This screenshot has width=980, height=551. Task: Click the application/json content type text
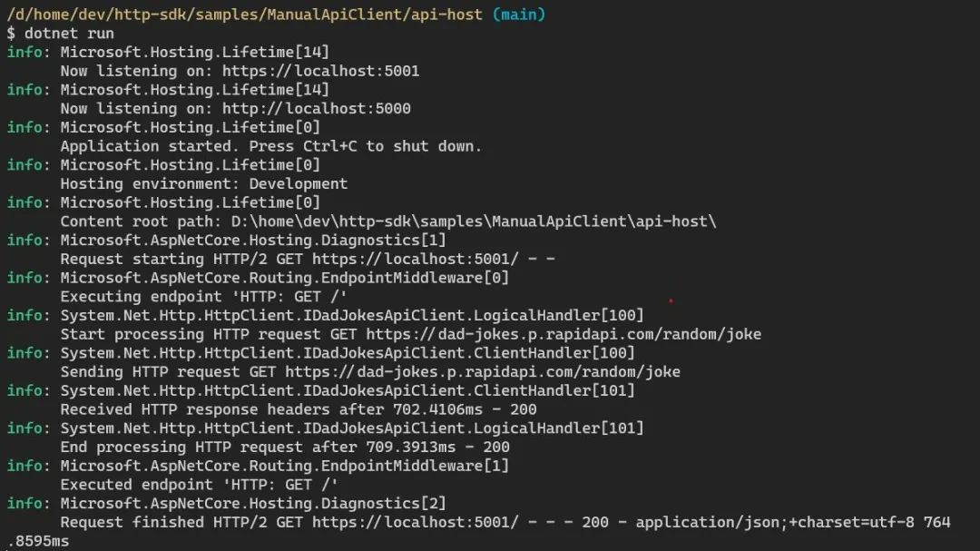tap(707, 522)
